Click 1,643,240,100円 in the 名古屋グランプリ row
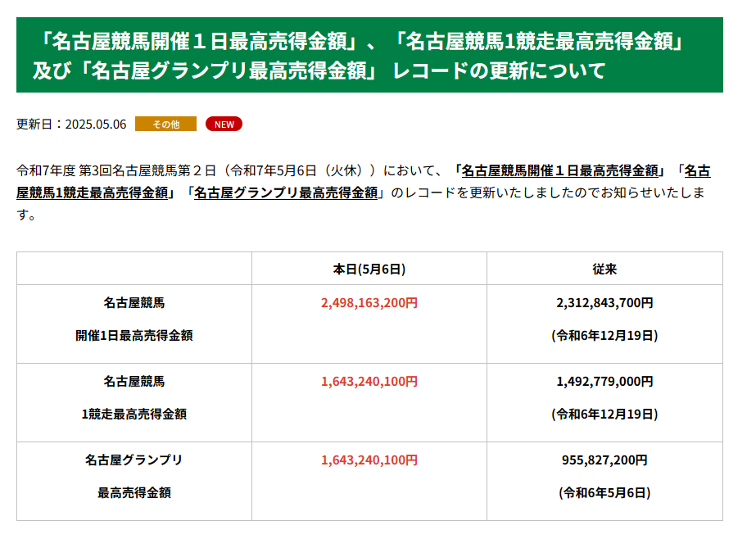This screenshot has width=756, height=539. point(369,460)
